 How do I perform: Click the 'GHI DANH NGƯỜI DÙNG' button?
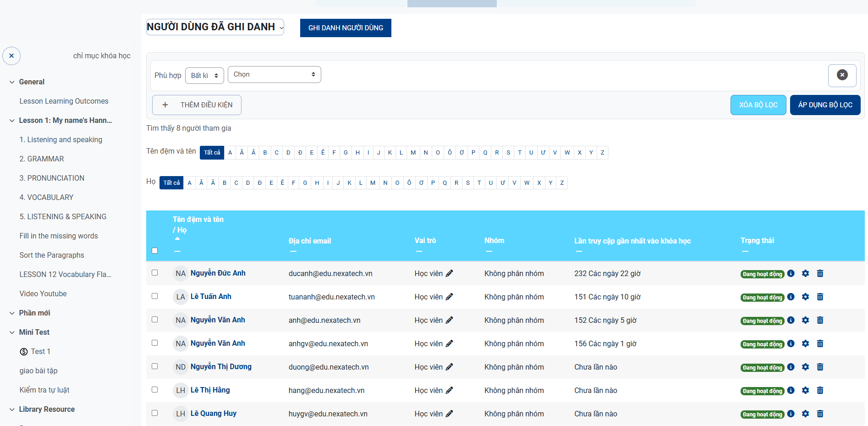pos(346,28)
